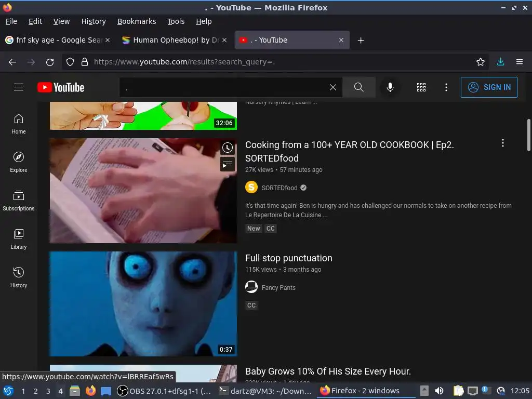The width and height of the screenshot is (532, 399).
Task: Click the clock showing 12:05
Action: coord(520,391)
